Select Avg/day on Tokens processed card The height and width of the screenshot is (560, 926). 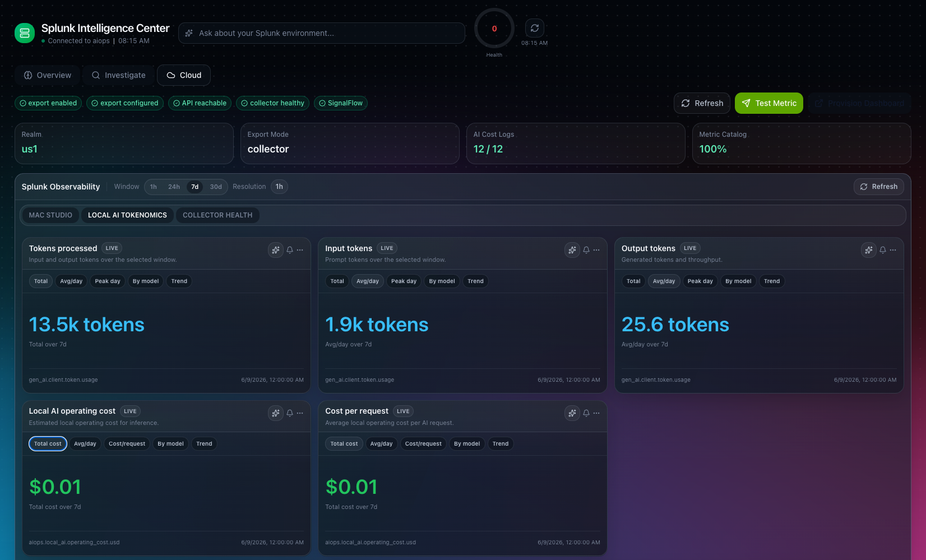(x=71, y=281)
